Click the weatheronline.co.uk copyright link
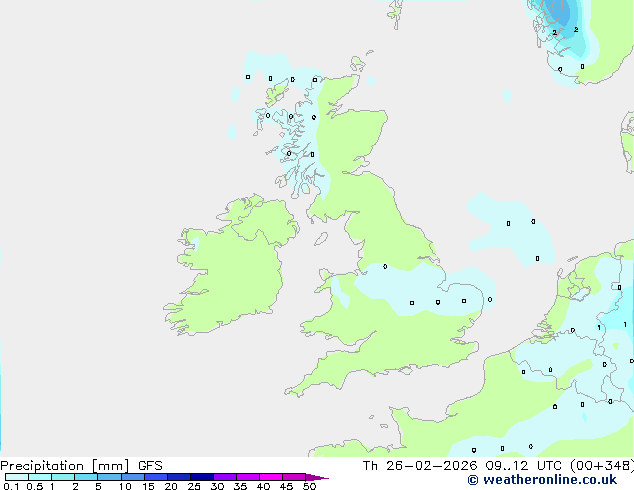This screenshot has width=634, height=490. [542, 480]
